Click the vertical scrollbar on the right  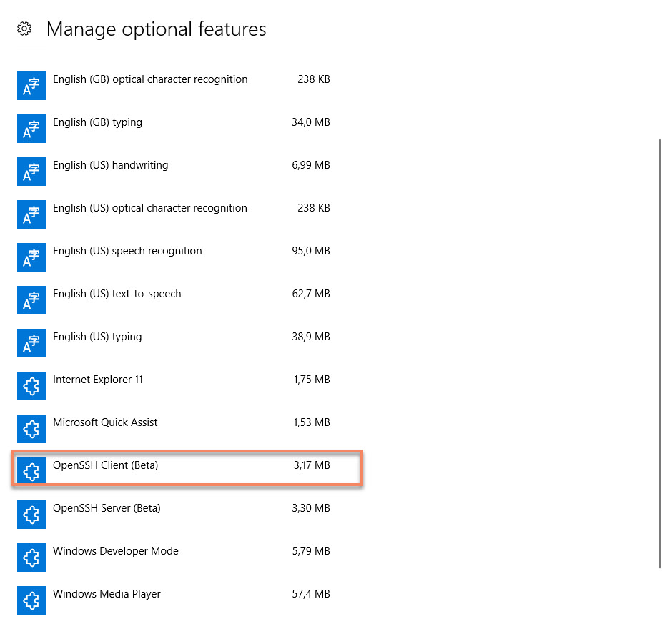(x=659, y=354)
